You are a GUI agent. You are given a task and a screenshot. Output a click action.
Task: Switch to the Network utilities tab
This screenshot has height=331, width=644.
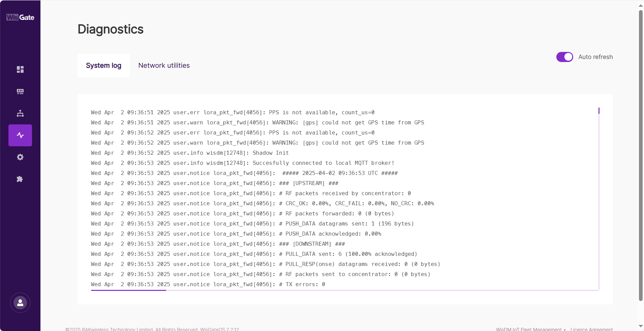[164, 65]
